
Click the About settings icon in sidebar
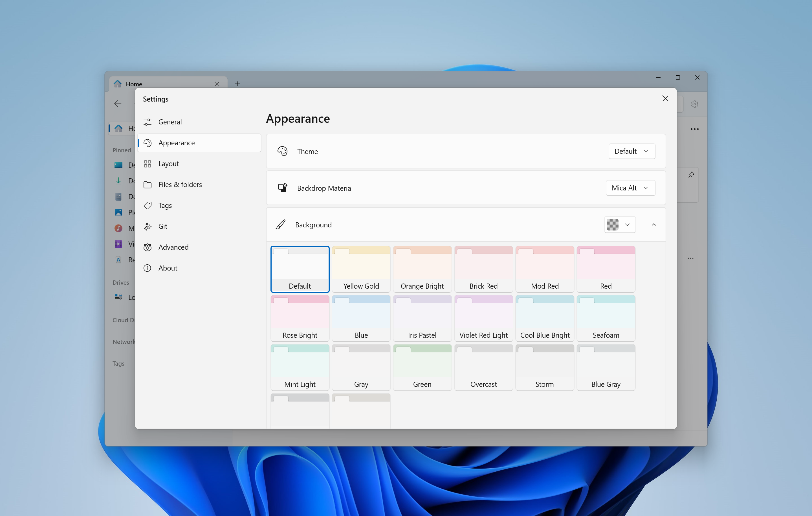tap(148, 268)
